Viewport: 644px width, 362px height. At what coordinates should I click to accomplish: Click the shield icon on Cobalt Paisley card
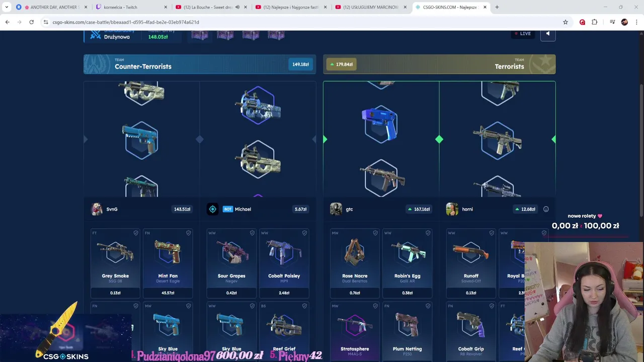pos(304,233)
